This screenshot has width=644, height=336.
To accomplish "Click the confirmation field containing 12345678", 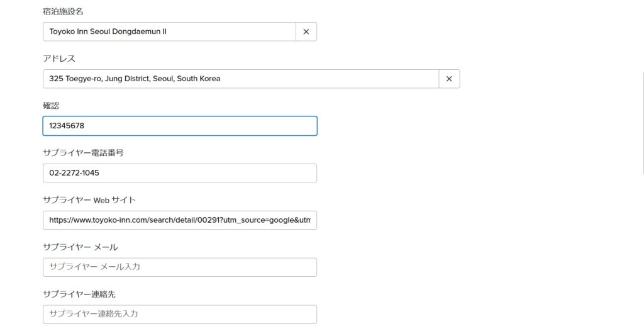I will coord(179,126).
